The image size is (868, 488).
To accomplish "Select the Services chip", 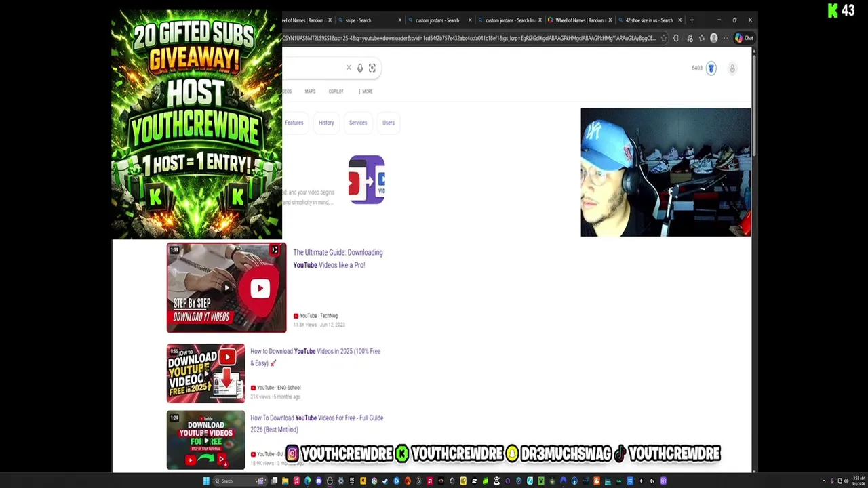I will 358,123.
